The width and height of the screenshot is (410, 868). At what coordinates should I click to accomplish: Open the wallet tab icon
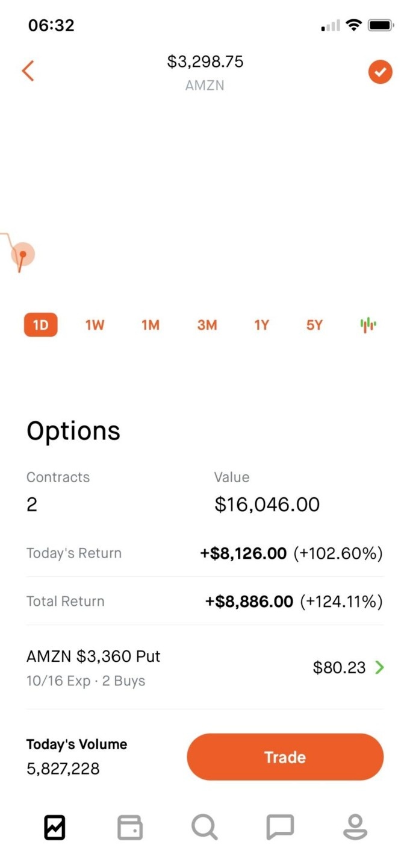pos(129,827)
